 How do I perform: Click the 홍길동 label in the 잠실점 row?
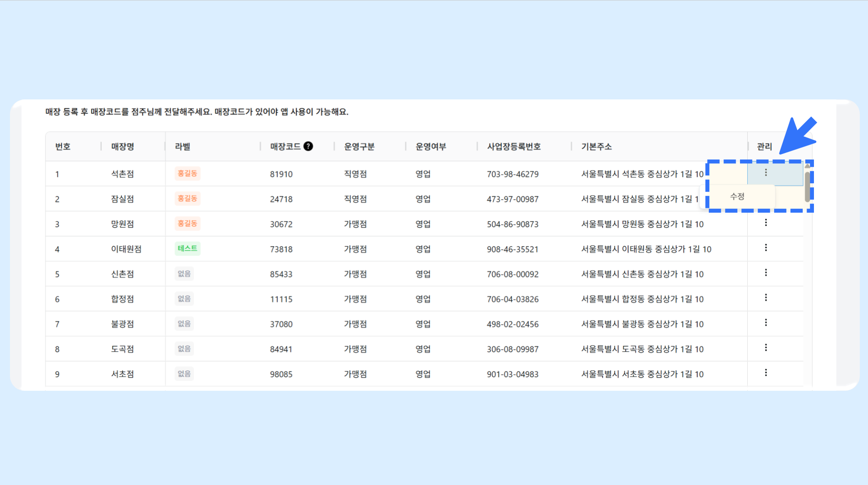(x=187, y=198)
